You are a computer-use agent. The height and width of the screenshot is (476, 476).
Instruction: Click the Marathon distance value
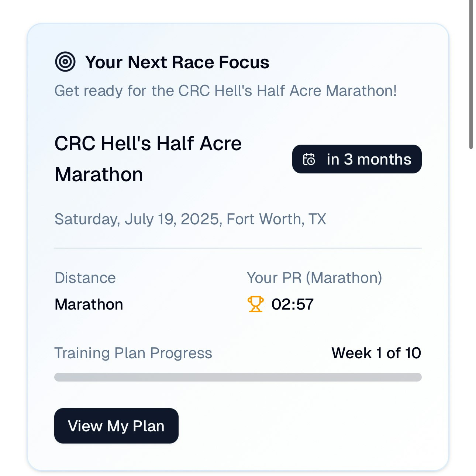(x=89, y=304)
